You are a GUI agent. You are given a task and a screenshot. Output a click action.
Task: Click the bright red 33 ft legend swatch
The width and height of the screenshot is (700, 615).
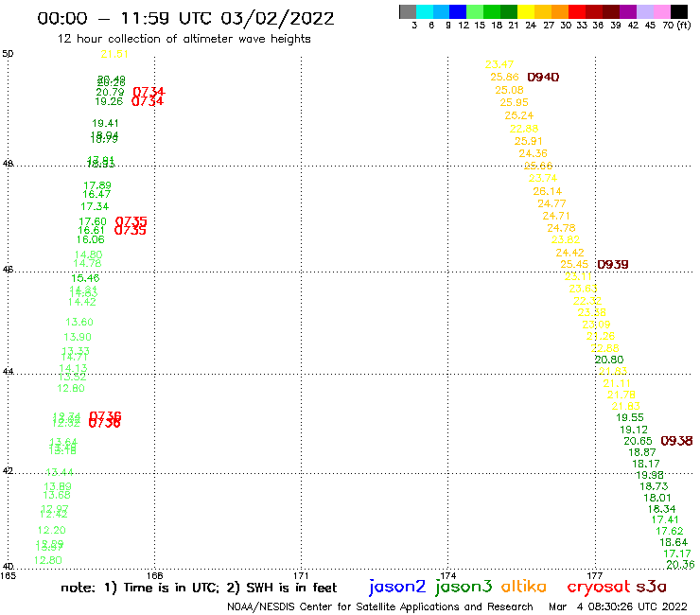(577, 11)
